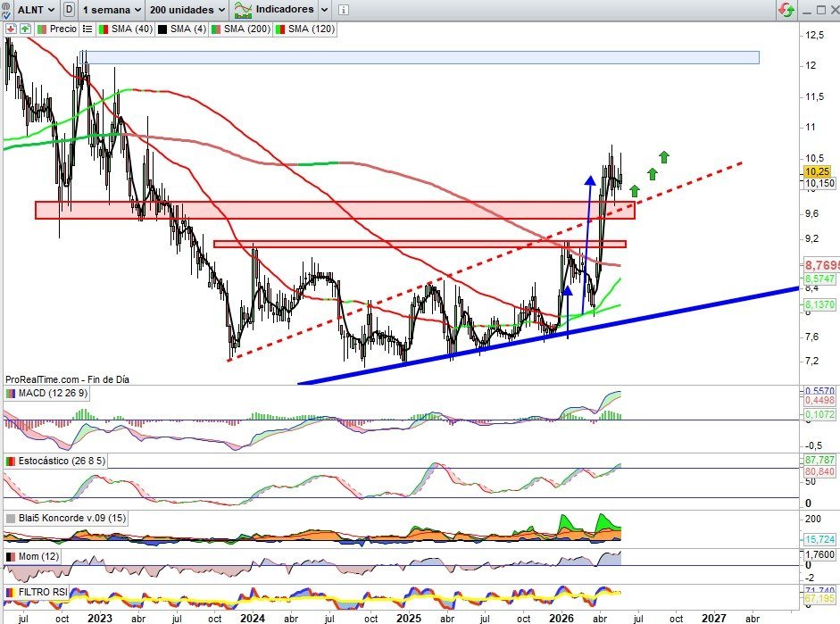Open the Mom (12) panel label
This screenshot has width=840, height=624.
(38, 556)
